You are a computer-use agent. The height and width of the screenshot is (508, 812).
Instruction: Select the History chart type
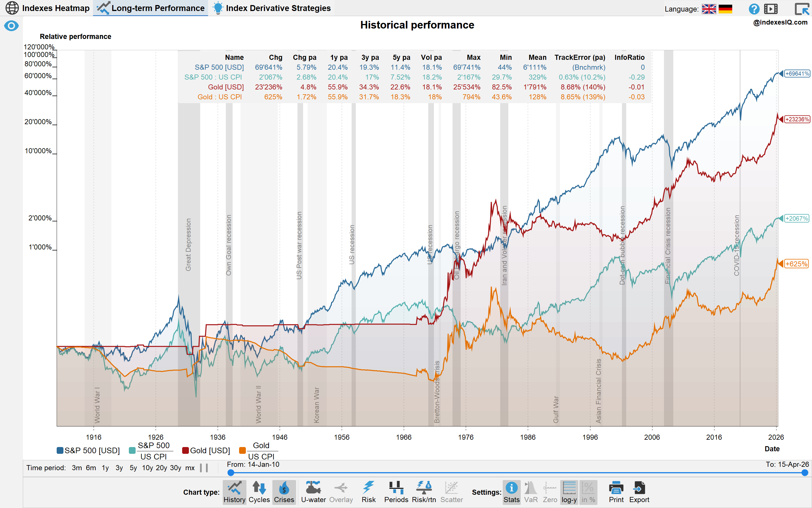234,492
